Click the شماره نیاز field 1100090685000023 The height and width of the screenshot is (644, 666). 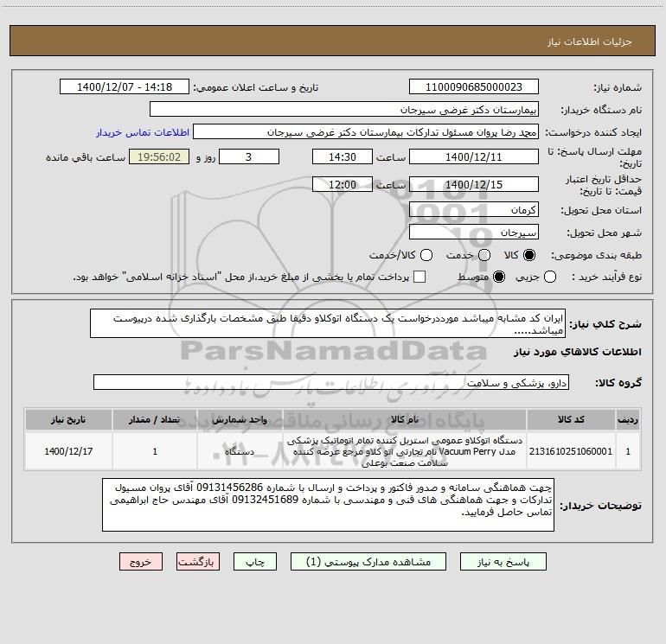point(474,87)
